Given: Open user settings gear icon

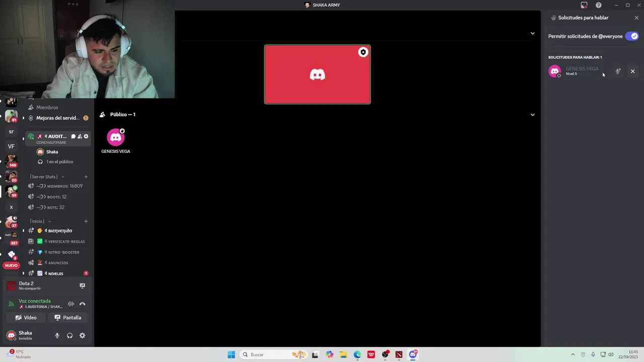Looking at the screenshot, I should click(83, 335).
